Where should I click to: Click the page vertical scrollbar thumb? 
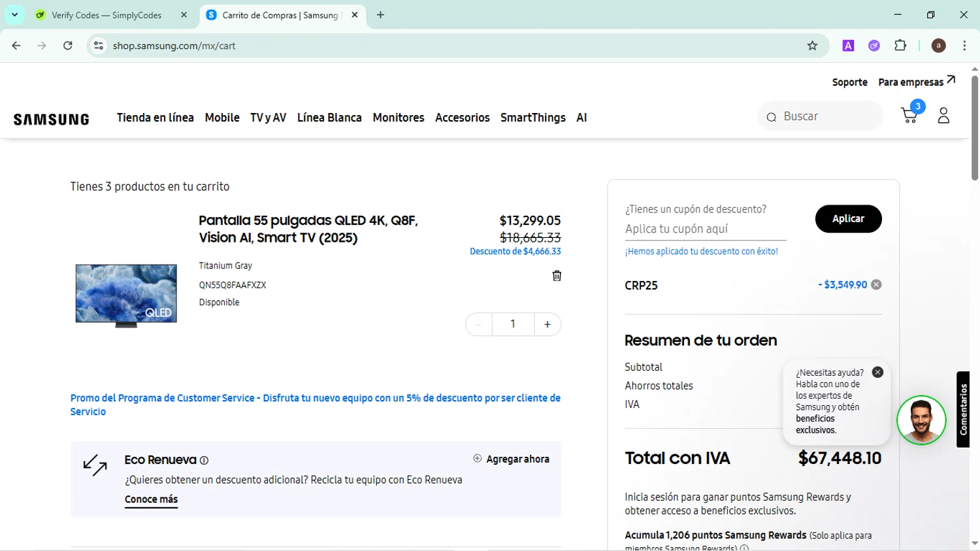(x=975, y=127)
